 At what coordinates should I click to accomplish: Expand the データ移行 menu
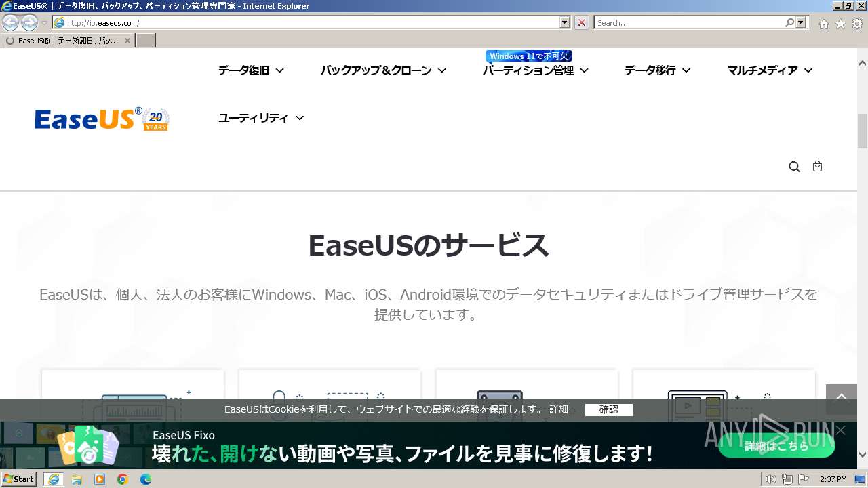[x=657, y=70]
